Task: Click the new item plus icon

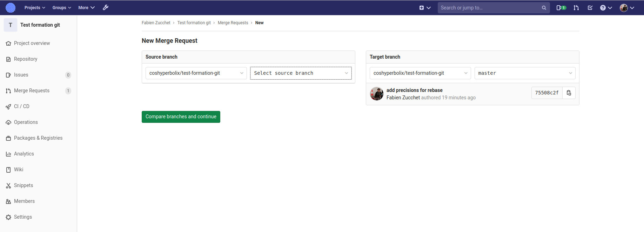Action: click(425, 7)
